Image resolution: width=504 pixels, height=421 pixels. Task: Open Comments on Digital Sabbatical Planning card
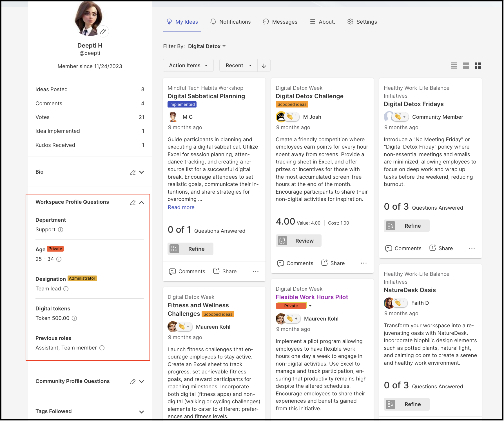coord(187,271)
